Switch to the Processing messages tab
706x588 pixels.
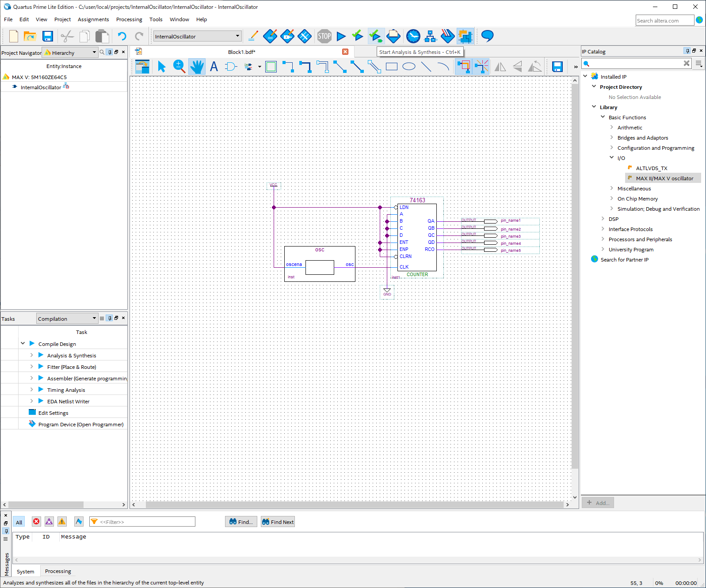tap(58, 571)
